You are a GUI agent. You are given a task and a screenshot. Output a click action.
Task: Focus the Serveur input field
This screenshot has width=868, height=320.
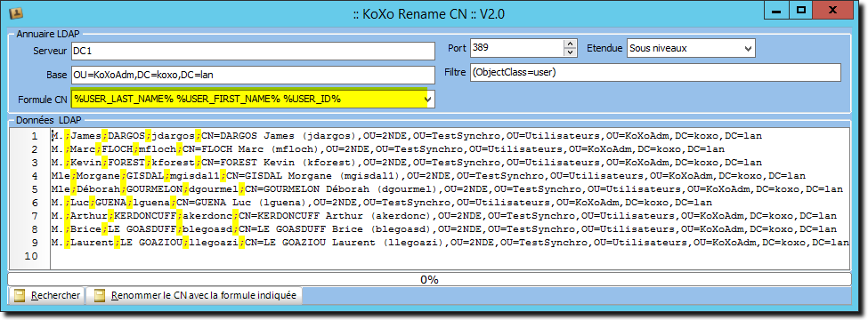(x=253, y=51)
